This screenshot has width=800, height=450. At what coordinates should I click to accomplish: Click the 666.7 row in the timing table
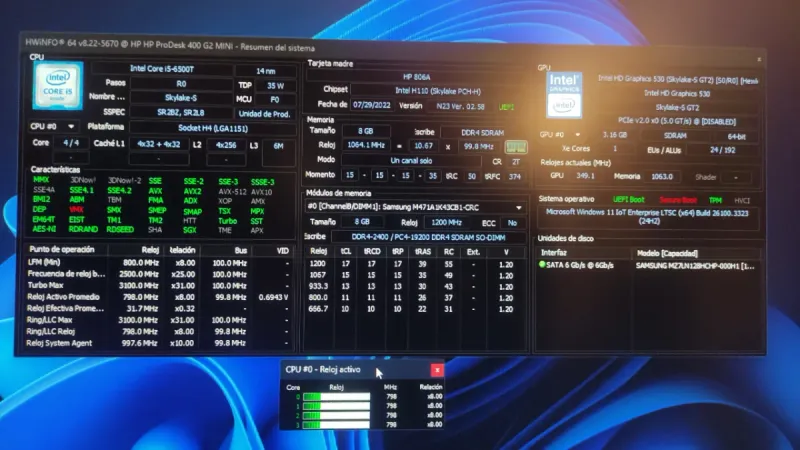click(415, 309)
